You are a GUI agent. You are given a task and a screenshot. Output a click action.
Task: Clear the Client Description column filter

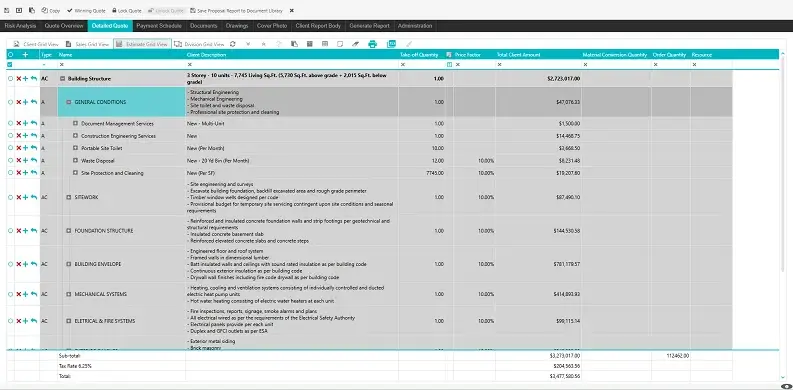click(x=190, y=65)
